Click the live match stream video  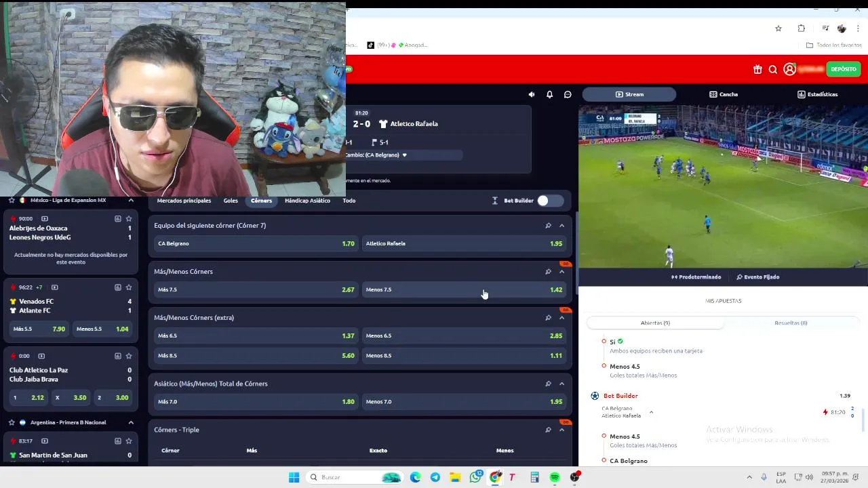tap(723, 186)
